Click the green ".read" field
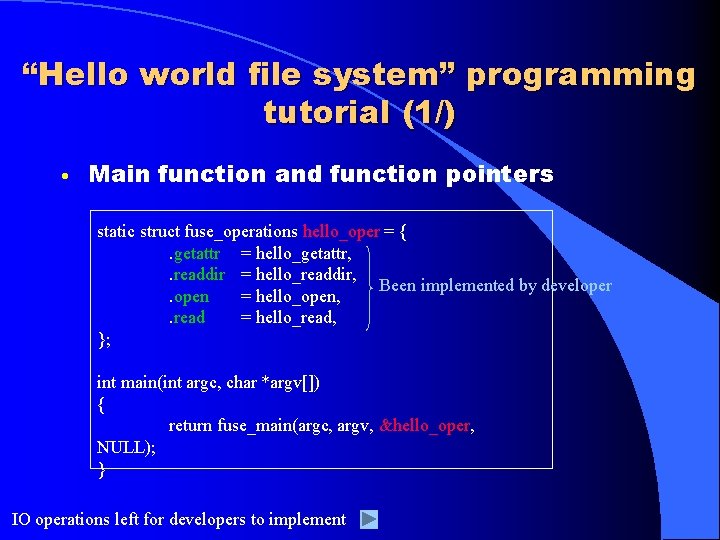 [187, 317]
